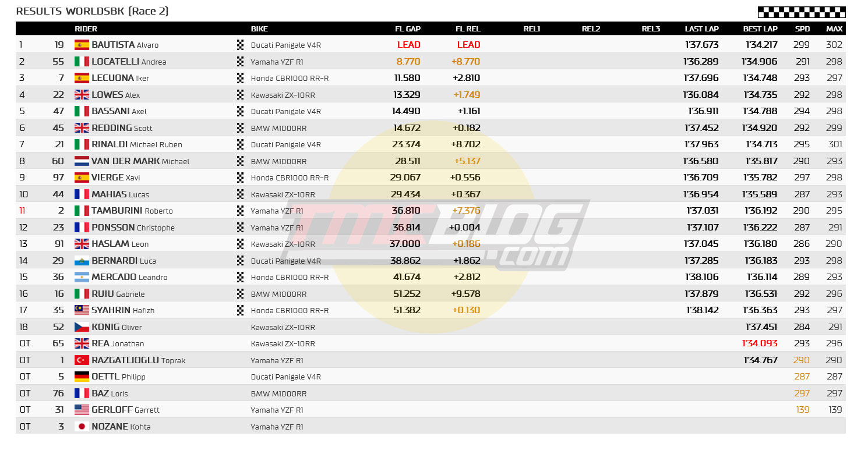The height and width of the screenshot is (454, 868).
Task: Click rider name REA Jonathan
Action: click(118, 343)
